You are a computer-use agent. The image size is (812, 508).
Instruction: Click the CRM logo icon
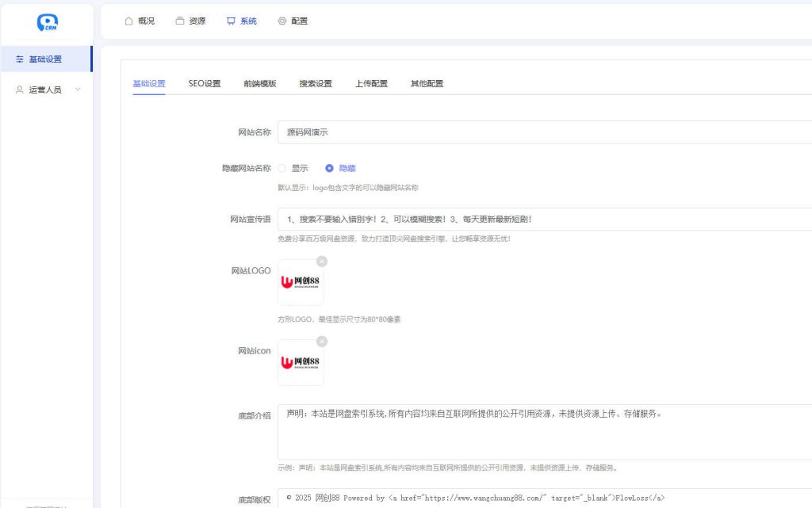47,21
